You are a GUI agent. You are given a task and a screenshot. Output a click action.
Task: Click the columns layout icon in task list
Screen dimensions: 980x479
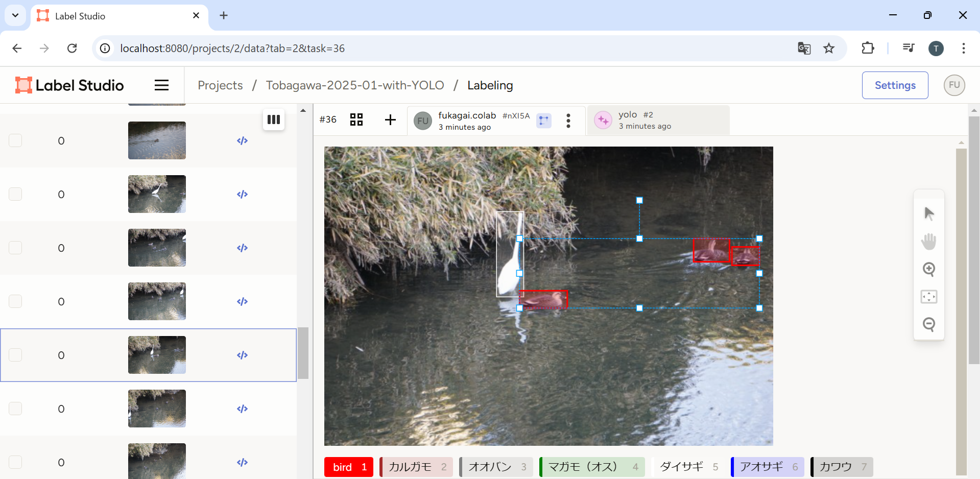[273, 119]
